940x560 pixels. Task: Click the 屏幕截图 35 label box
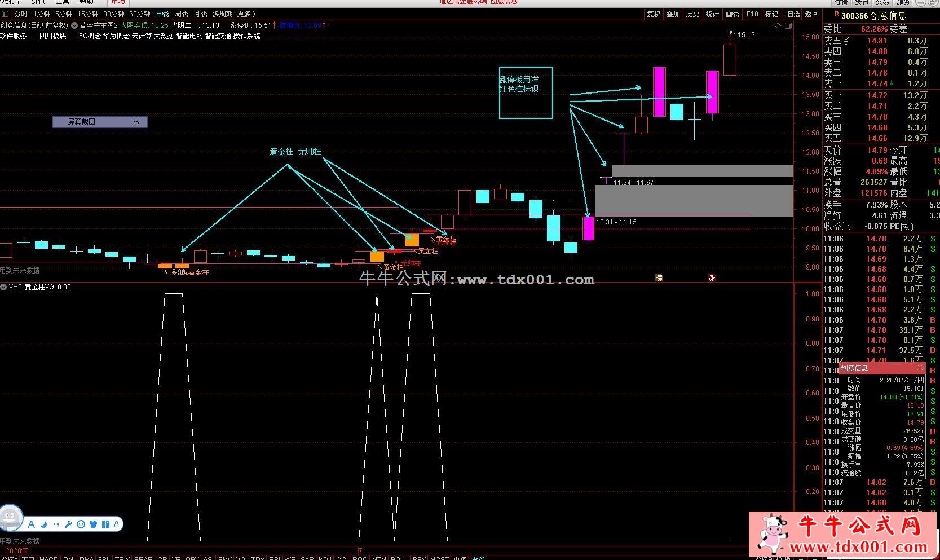(100, 122)
